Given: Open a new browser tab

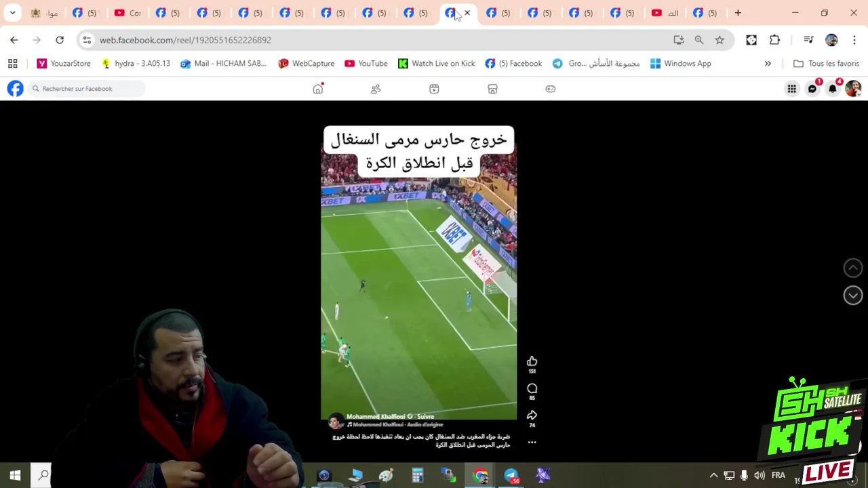Looking at the screenshot, I should [x=738, y=13].
